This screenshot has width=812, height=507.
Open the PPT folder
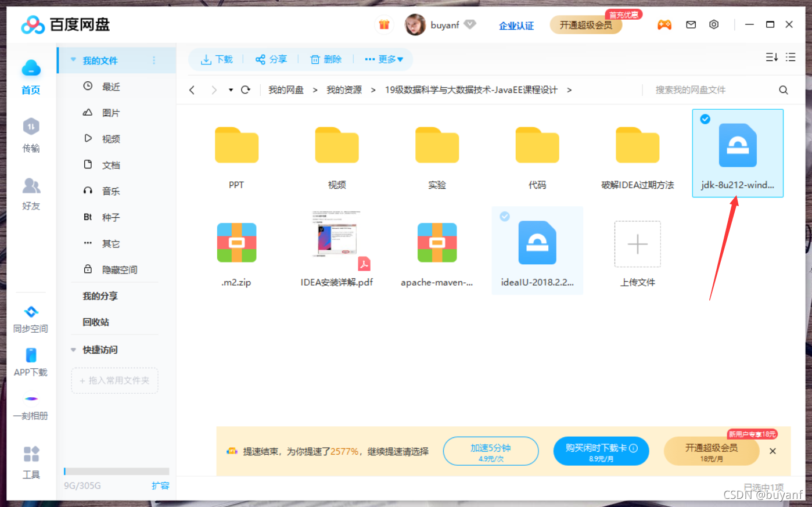point(236,145)
